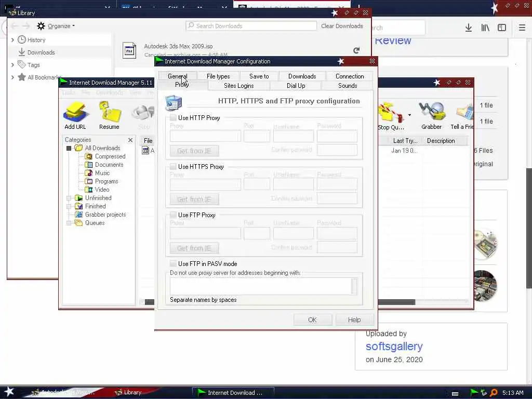Viewport: 532px width, 399px height.
Task: Click the round thumbnail of media stacks
Action: [x=486, y=285]
